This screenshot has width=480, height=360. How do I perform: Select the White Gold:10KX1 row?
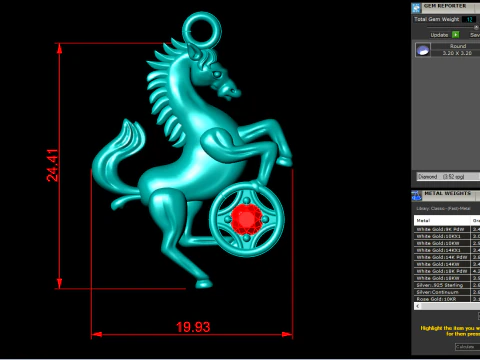[447, 236]
